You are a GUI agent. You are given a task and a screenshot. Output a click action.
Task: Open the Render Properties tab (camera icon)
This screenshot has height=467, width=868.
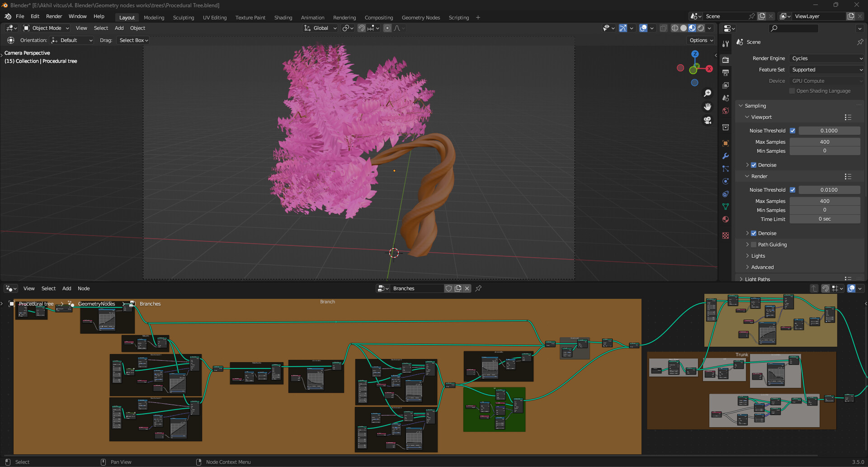pyautogui.click(x=725, y=60)
